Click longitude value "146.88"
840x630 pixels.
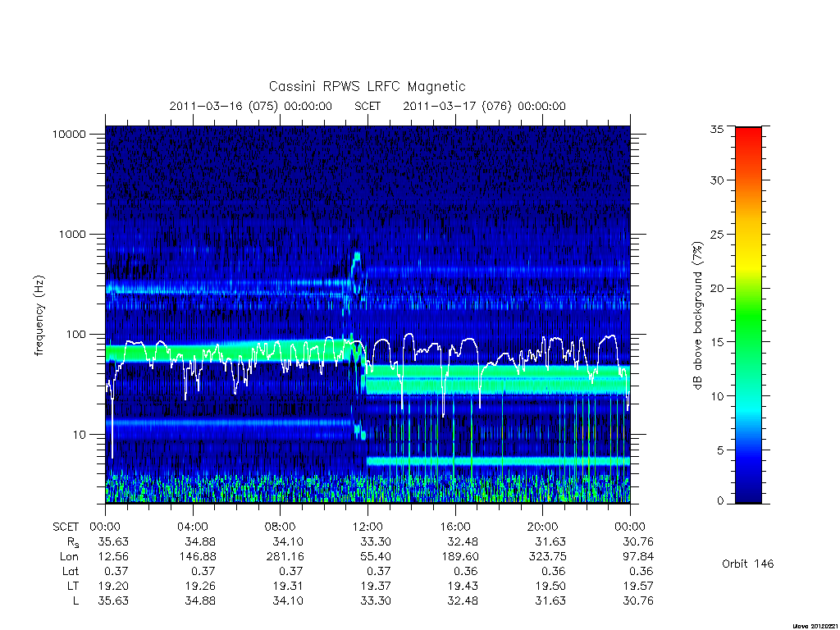point(198,557)
